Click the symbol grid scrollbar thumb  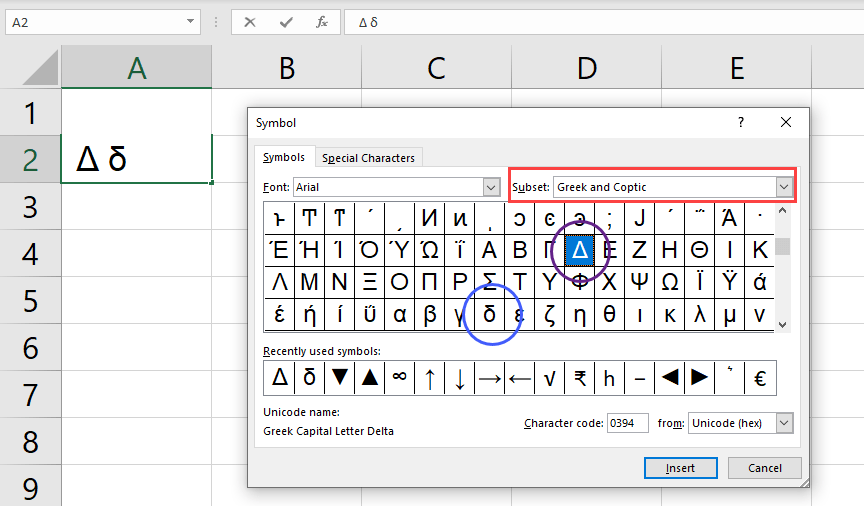coord(782,246)
